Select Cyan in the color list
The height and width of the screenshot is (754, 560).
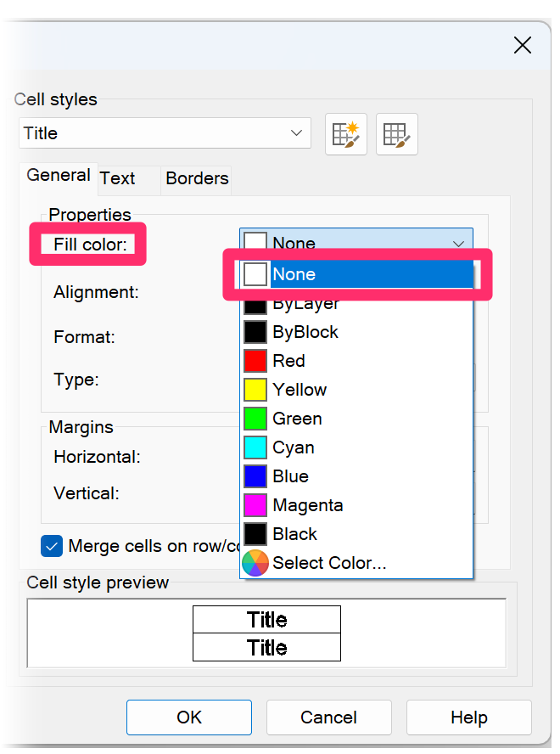coord(356,447)
